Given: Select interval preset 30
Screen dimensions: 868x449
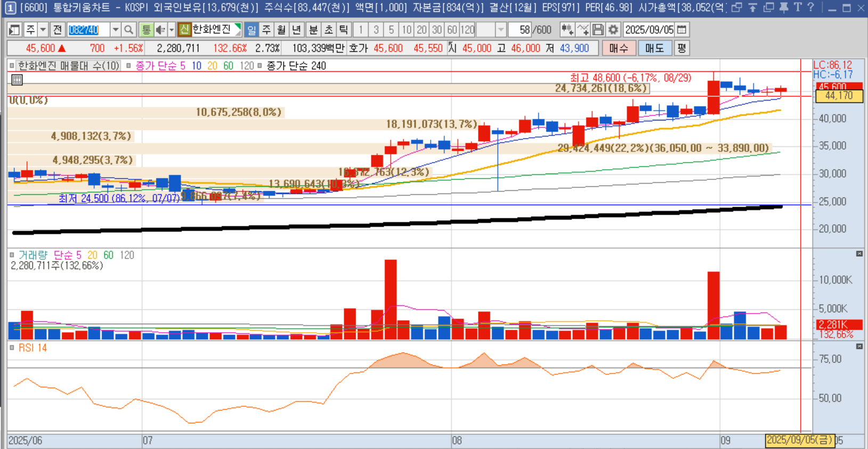Looking at the screenshot, I should pyautogui.click(x=437, y=30).
